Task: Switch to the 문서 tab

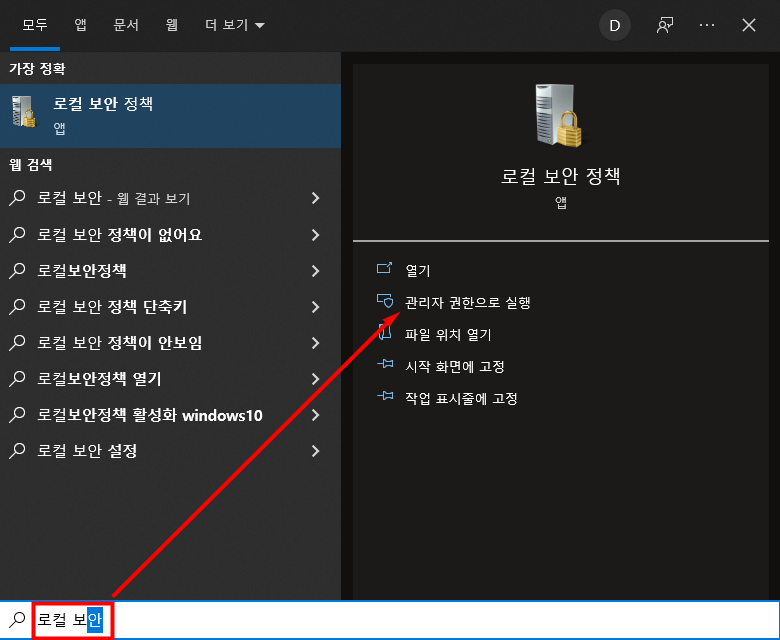Action: coord(126,25)
